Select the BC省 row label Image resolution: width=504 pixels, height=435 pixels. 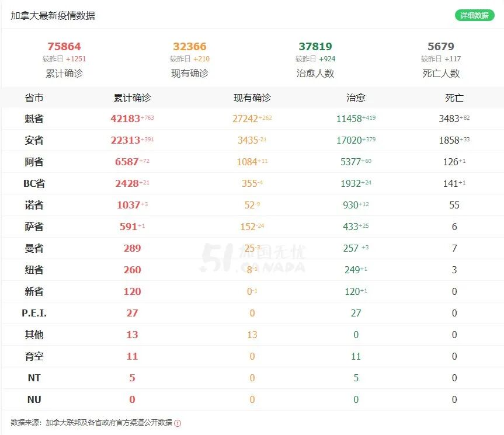34,183
